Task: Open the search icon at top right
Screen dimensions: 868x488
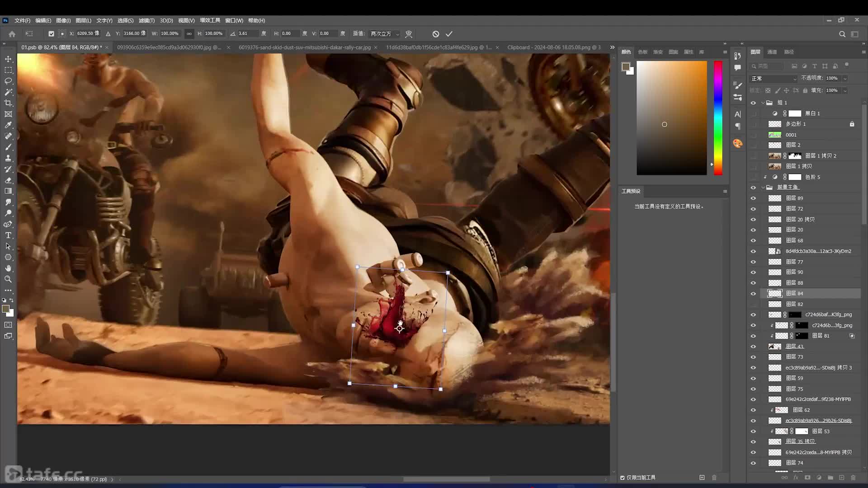Action: [842, 34]
